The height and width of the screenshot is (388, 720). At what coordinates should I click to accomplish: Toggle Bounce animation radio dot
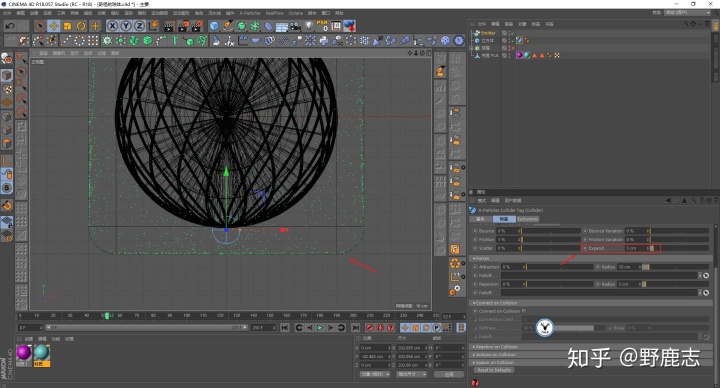(475, 231)
